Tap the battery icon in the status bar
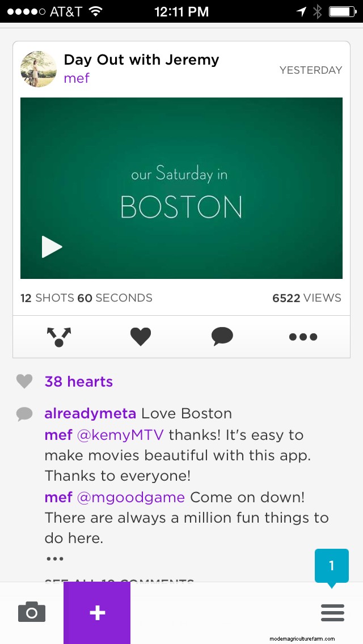 343,11
